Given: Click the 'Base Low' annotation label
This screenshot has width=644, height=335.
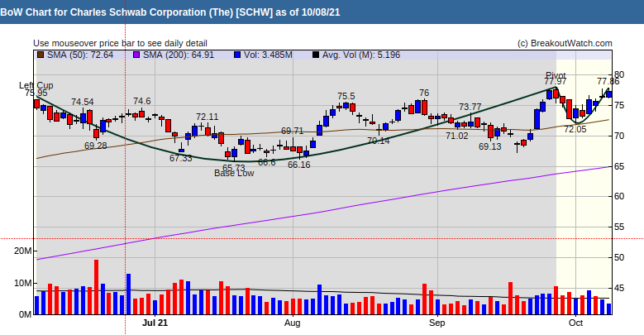Looking at the screenshot, I should point(234,173).
